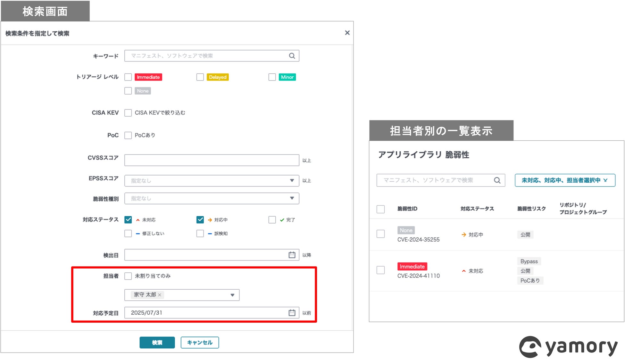
Task: Click the red Immediate triage badge
Action: click(148, 77)
